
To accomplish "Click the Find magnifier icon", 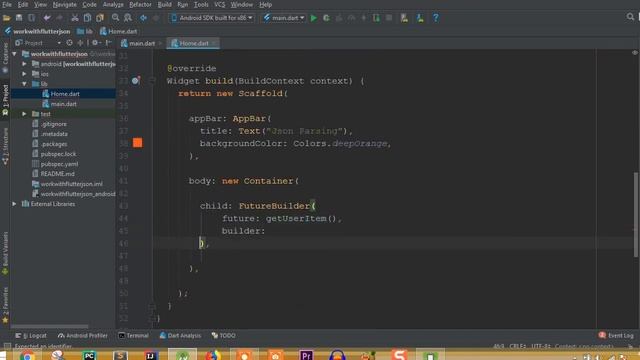I will (x=116, y=18).
